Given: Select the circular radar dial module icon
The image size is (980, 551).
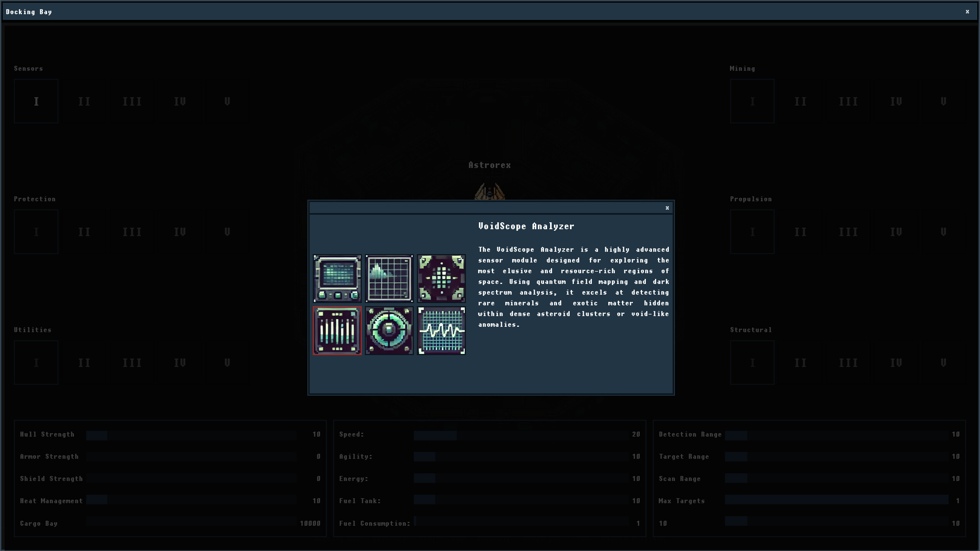Looking at the screenshot, I should point(389,330).
